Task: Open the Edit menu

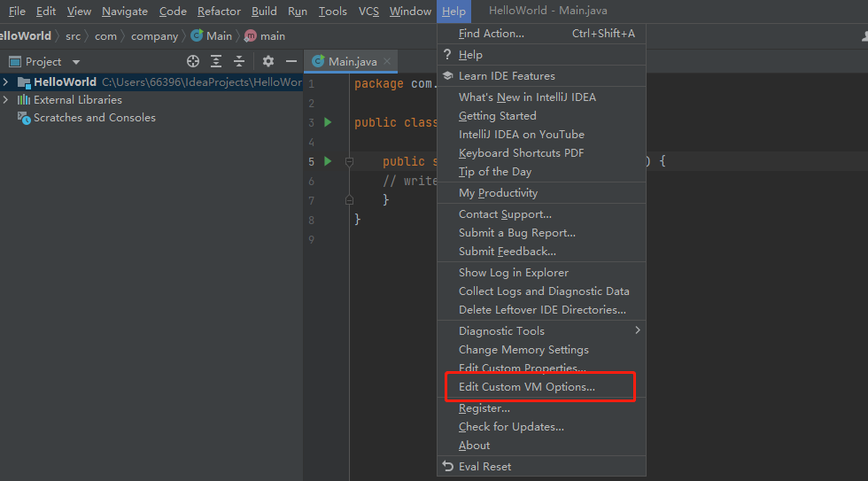Action: [x=46, y=11]
